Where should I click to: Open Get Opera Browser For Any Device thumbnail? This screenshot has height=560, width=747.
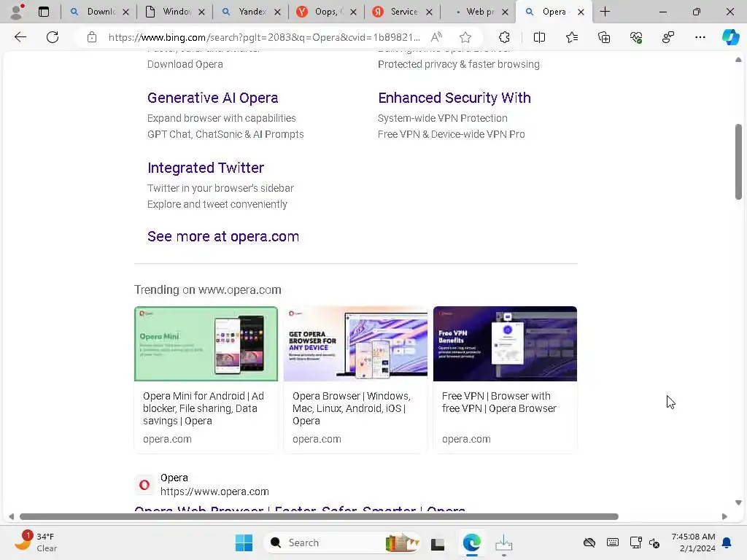click(x=355, y=343)
